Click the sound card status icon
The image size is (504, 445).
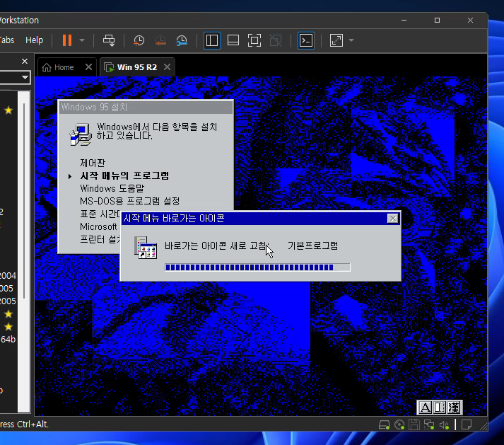point(444,424)
